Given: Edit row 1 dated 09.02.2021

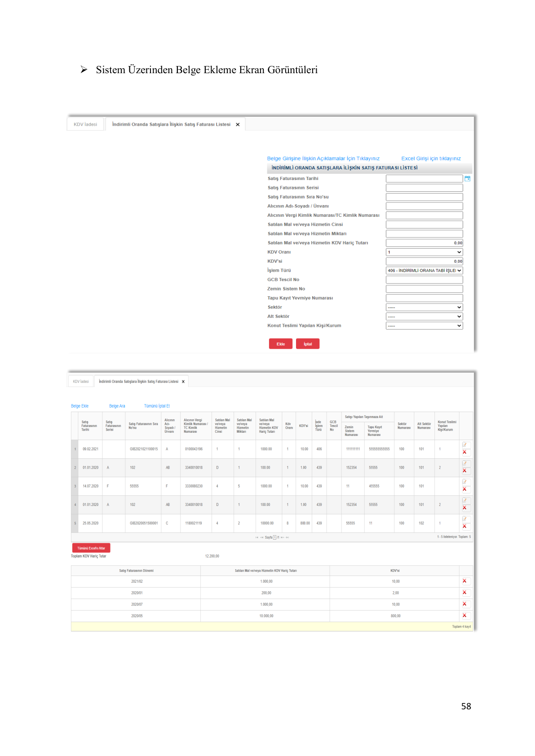Looking at the screenshot, I should click(x=465, y=445).
